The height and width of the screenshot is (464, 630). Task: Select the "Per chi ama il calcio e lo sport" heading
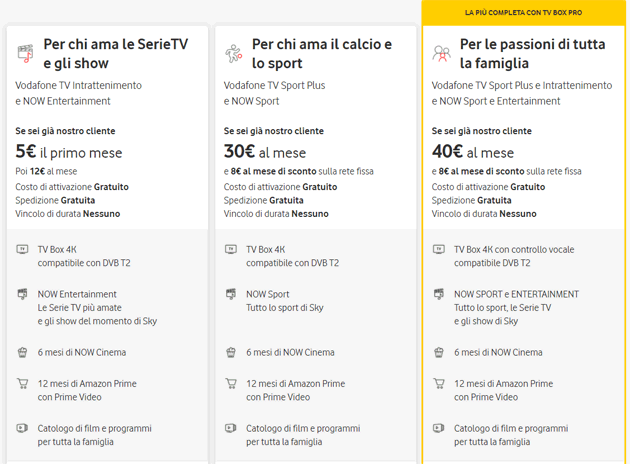321,53
